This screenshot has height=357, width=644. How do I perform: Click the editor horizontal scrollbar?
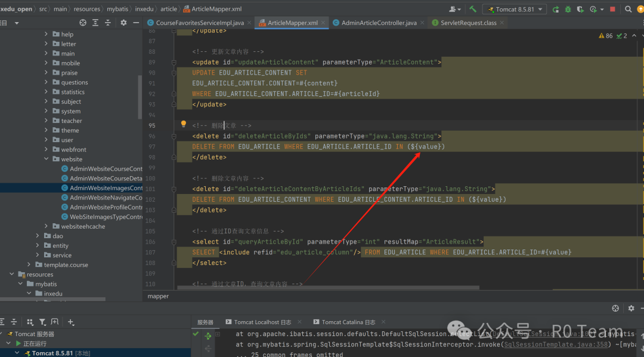328,288
